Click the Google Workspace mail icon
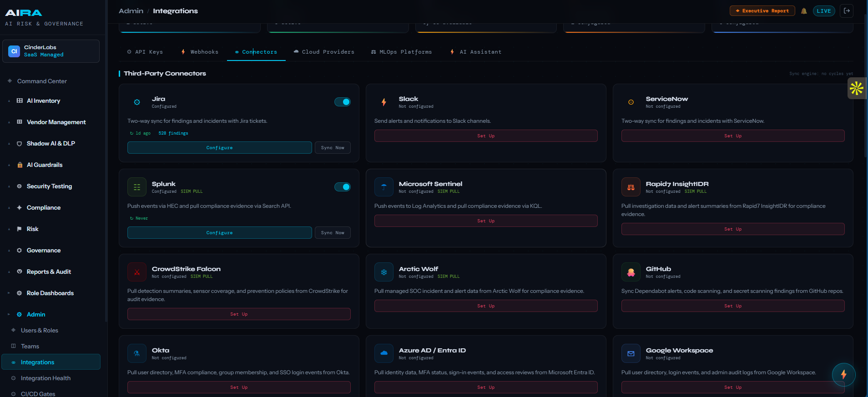This screenshot has height=397, width=868. coord(631,353)
